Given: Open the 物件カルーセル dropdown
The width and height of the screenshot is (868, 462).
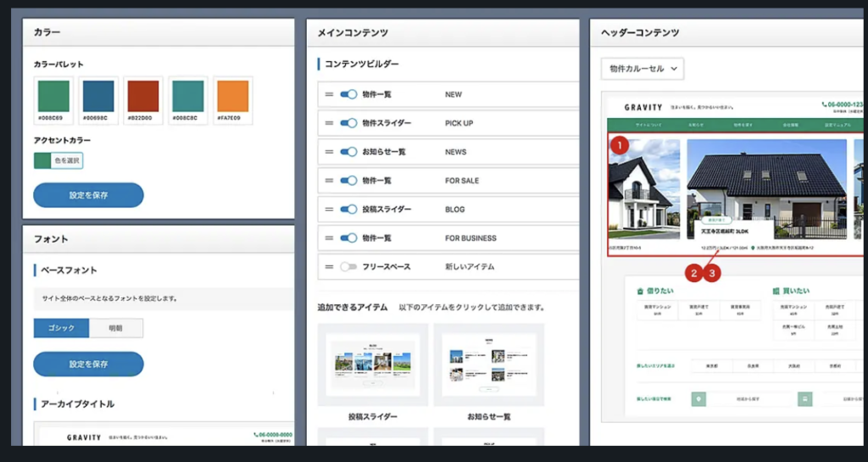Looking at the screenshot, I should point(642,69).
